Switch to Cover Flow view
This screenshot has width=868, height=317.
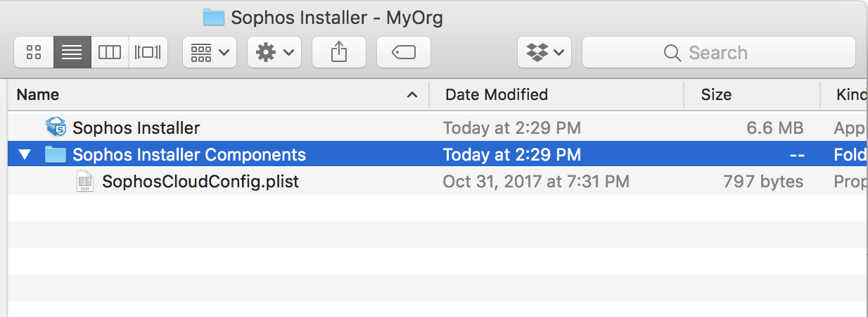[x=148, y=52]
